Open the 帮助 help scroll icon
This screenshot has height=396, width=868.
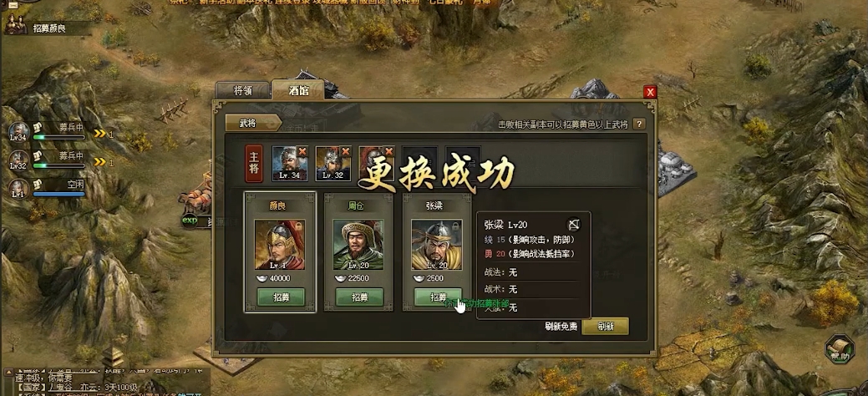[840, 349]
